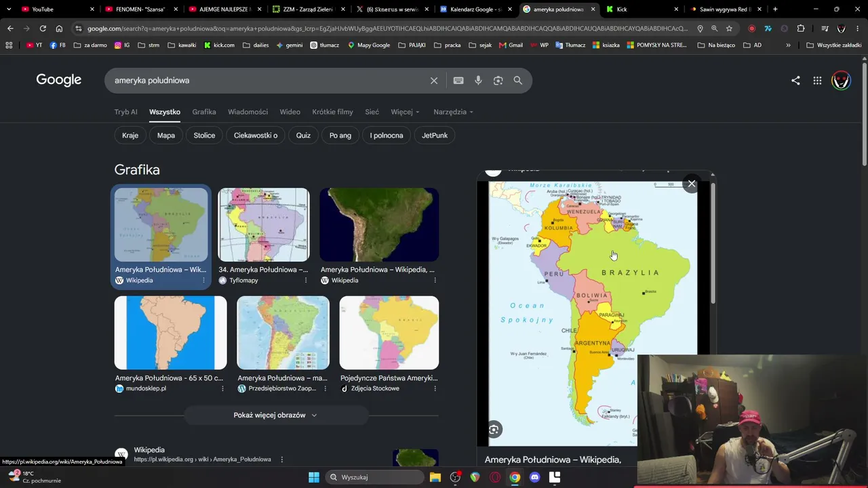868x488 pixels.
Task: Open the Windows Start menu
Action: coord(314,477)
